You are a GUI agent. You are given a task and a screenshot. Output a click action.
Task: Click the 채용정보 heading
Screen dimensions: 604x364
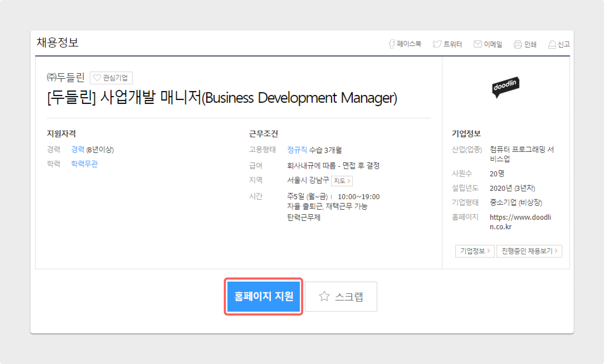pyautogui.click(x=58, y=42)
